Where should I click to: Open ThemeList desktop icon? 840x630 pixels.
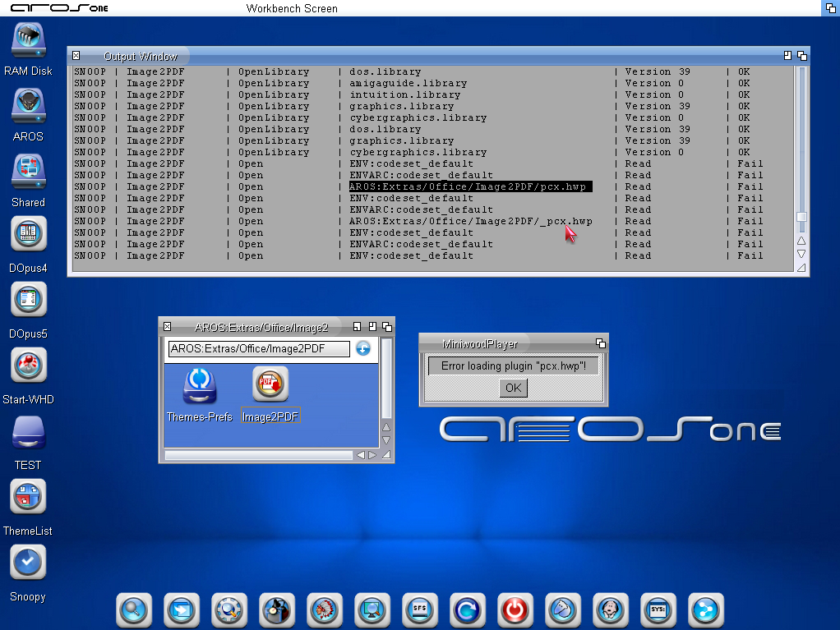[x=29, y=497]
